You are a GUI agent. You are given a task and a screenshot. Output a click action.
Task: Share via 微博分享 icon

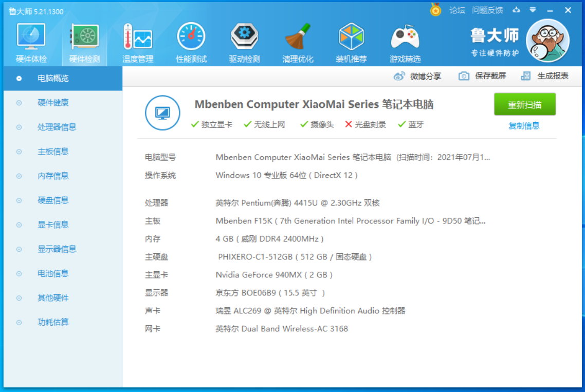tap(399, 76)
